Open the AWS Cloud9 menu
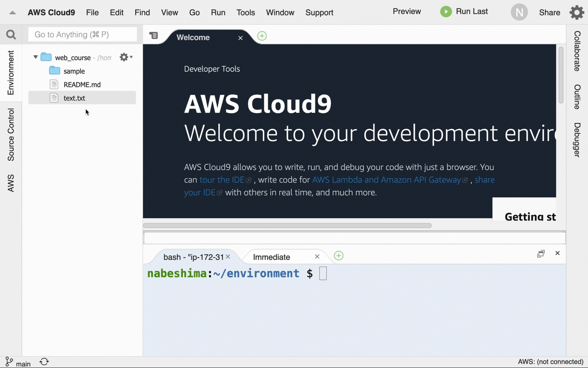This screenshot has width=588, height=368. (51, 12)
